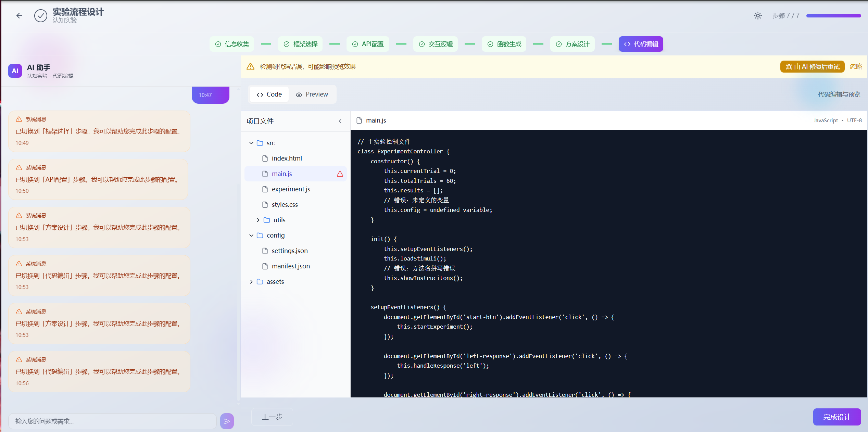The image size is (868, 432).
Task: Open the 交互逻辑 step
Action: click(436, 44)
